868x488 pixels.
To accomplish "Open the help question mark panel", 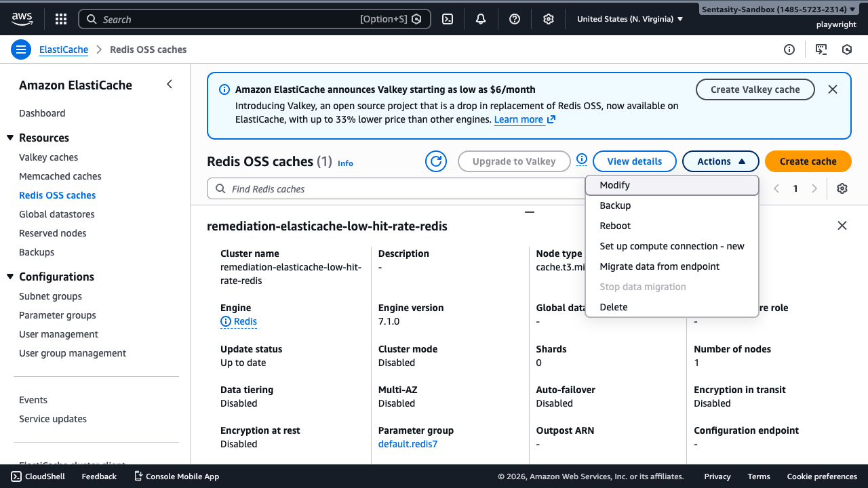I will [x=515, y=18].
